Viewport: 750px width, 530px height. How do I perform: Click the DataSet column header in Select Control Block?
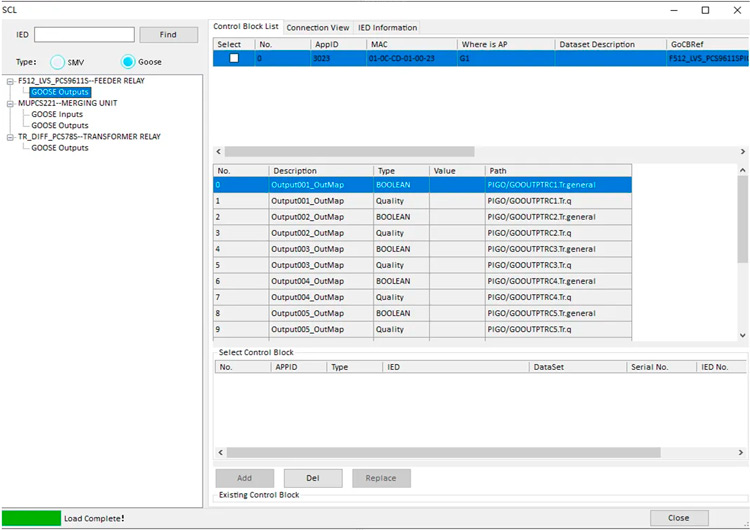point(578,367)
